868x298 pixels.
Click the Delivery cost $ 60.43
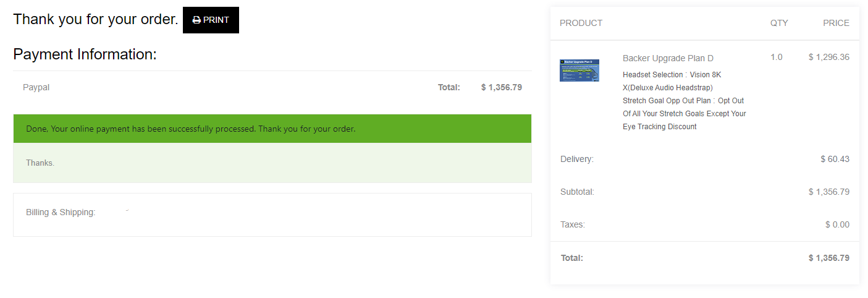coord(835,159)
